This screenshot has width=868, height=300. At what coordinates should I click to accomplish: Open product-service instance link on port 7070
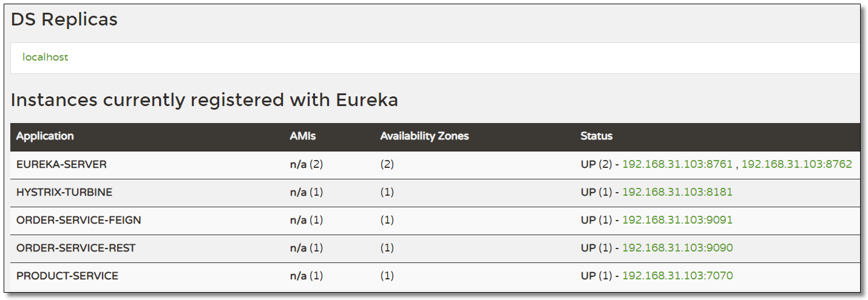[x=677, y=276]
